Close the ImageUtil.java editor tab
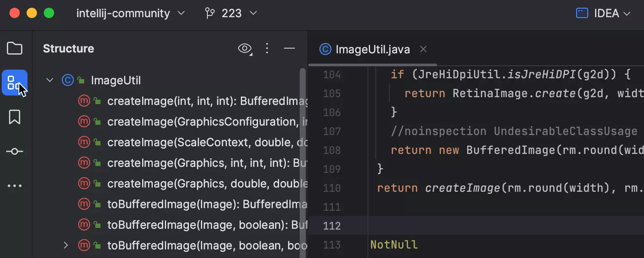The width and height of the screenshot is (644, 258). coord(423,49)
